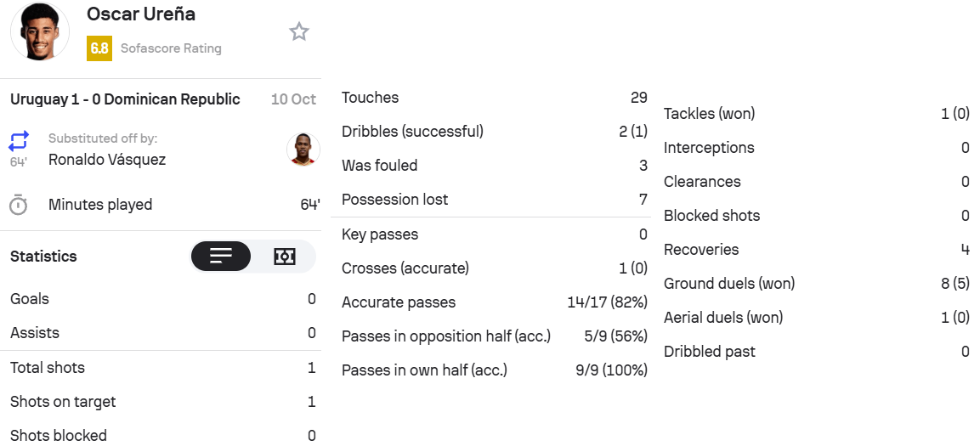The width and height of the screenshot is (980, 446).
Task: Open Ronaldo Vásquez's player thumbnail
Action: (303, 150)
